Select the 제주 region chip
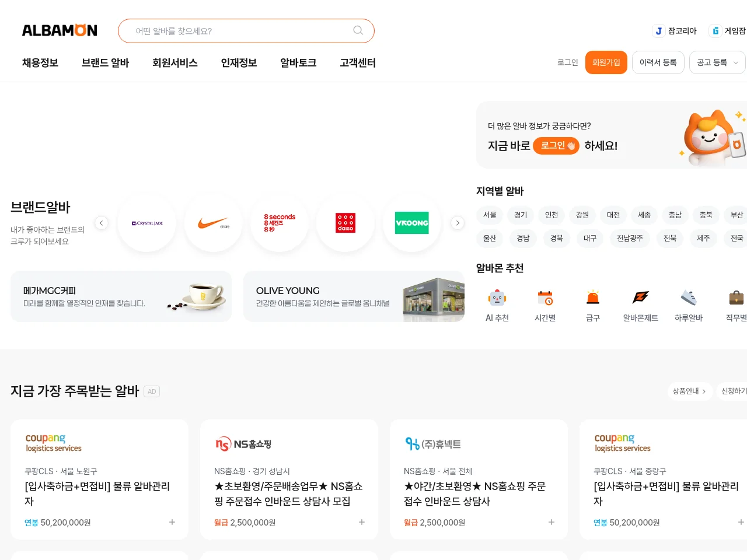 pyautogui.click(x=703, y=239)
